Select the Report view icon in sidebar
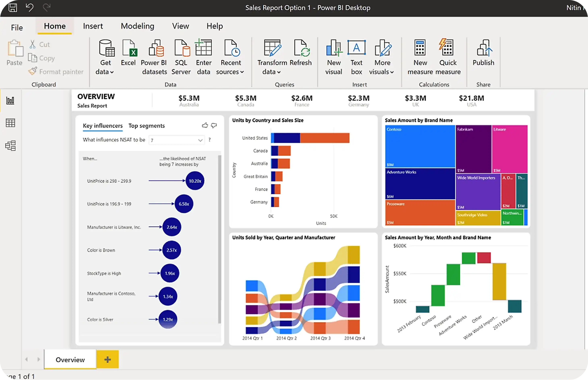Screen dimensions: 588x380 click(10, 100)
